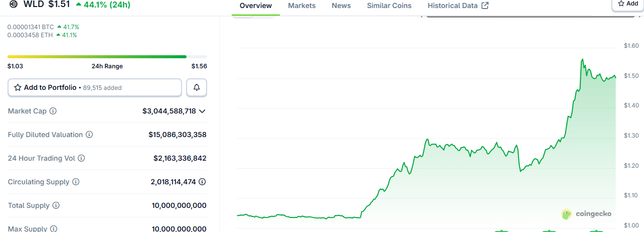Viewport: 644px width, 232px height.
Task: Click the star Add button at top right
Action: pyautogui.click(x=627, y=4)
